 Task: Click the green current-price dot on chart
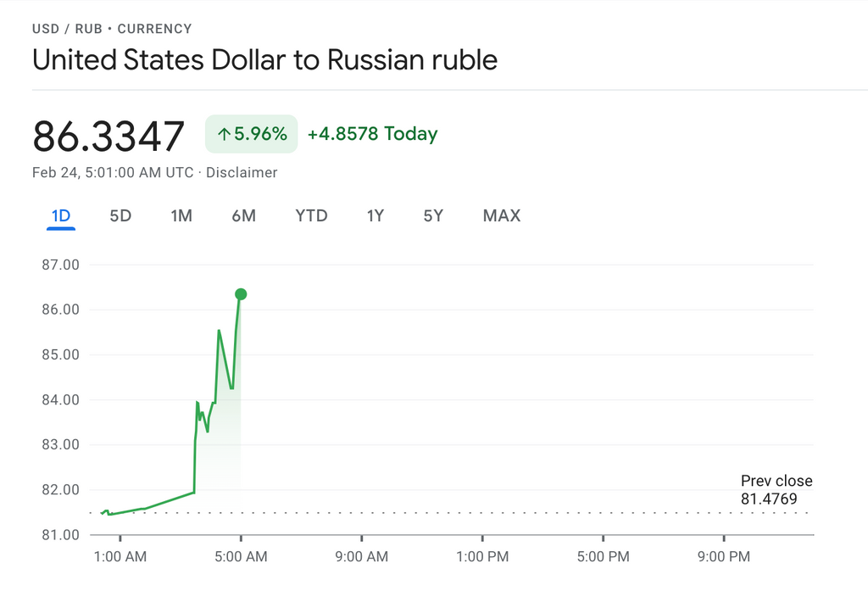241,294
